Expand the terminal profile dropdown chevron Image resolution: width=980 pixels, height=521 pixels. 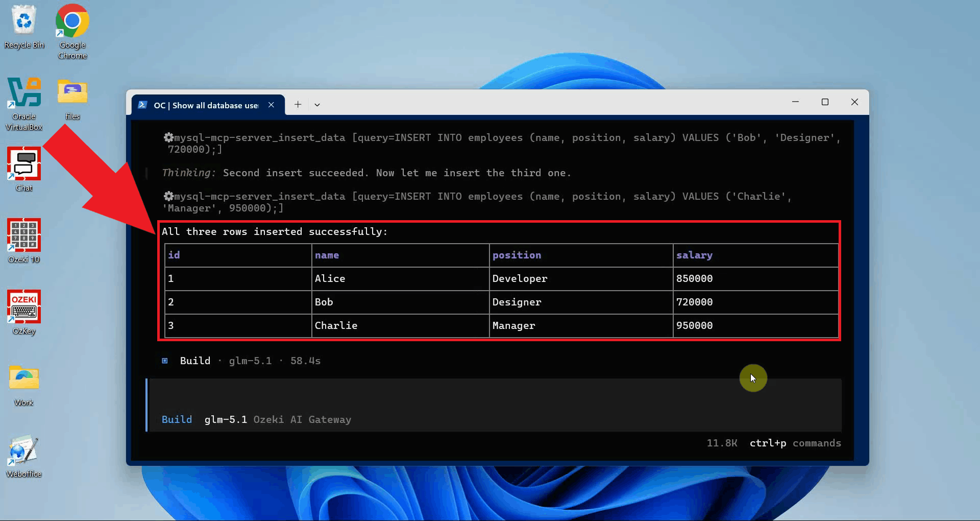[x=317, y=105]
